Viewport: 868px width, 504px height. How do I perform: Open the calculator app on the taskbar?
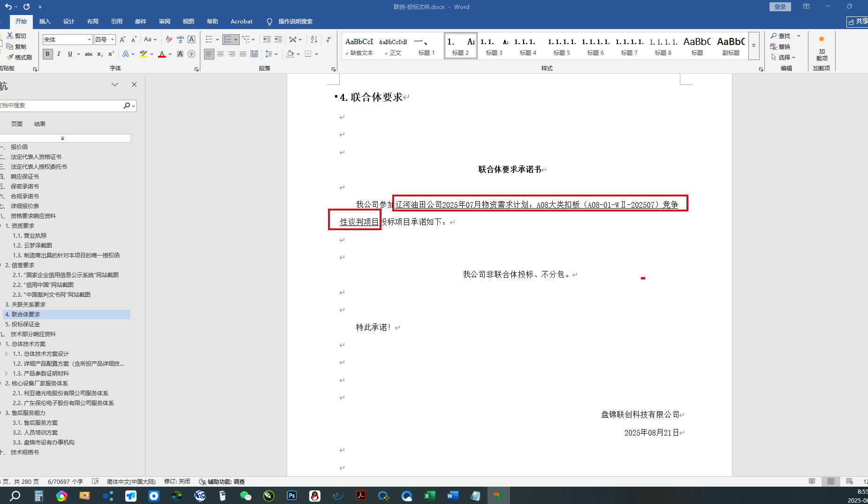(x=38, y=496)
